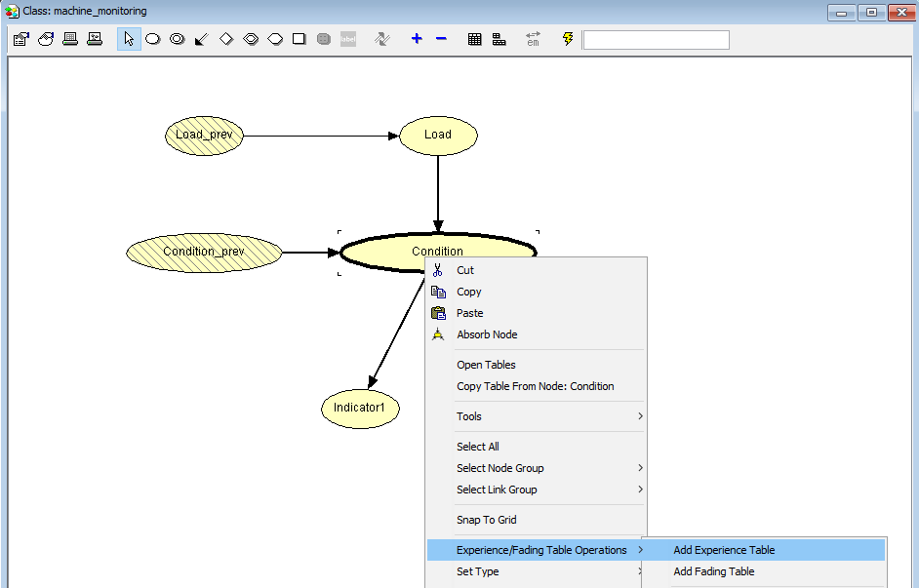The image size is (919, 588).
Task: Select the Load node
Action: click(x=438, y=136)
